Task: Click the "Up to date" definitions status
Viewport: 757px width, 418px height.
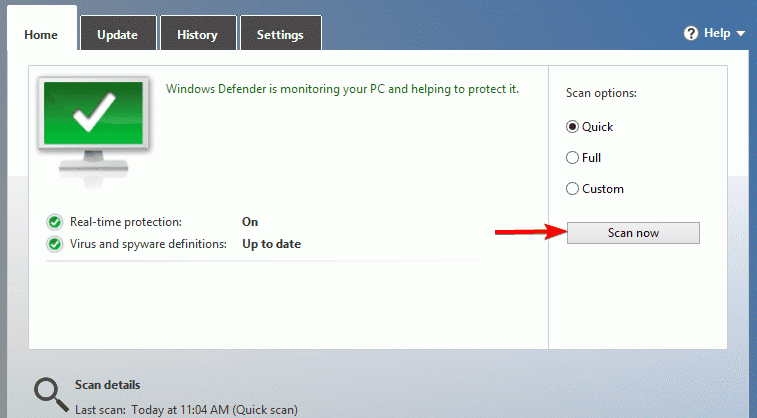Action: click(271, 244)
